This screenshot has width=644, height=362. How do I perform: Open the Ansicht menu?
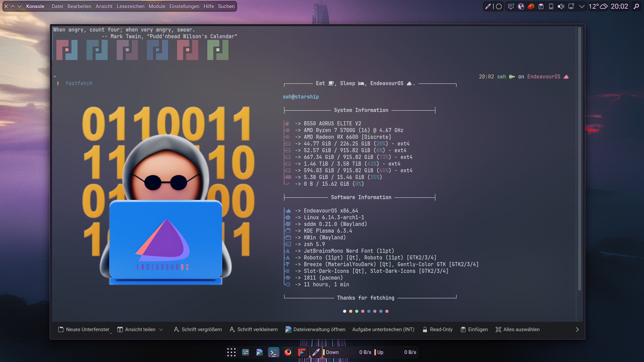coord(104,6)
